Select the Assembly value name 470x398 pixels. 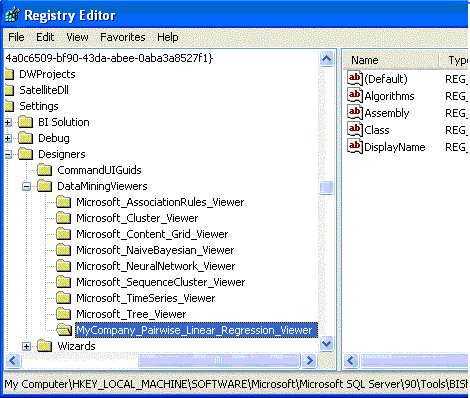(387, 113)
